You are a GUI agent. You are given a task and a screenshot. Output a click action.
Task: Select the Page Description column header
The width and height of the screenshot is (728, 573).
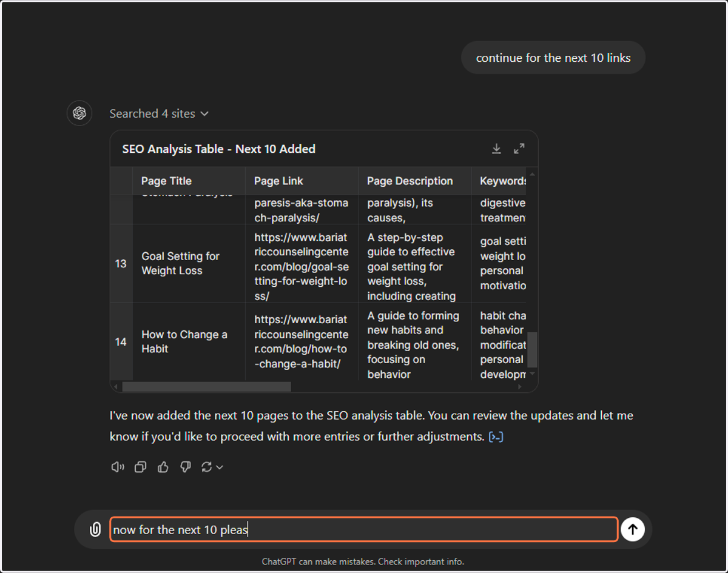414,181
